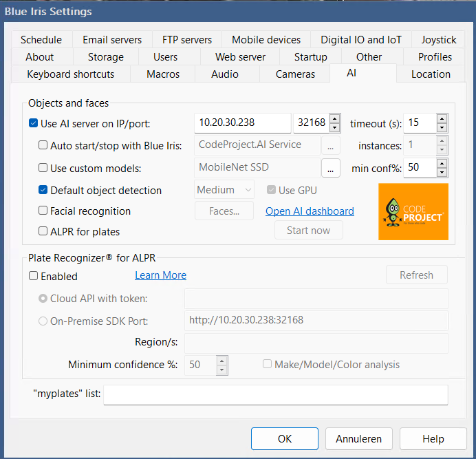The width and height of the screenshot is (476, 459).
Task: Switch to the Schedule tab
Action: [41, 40]
